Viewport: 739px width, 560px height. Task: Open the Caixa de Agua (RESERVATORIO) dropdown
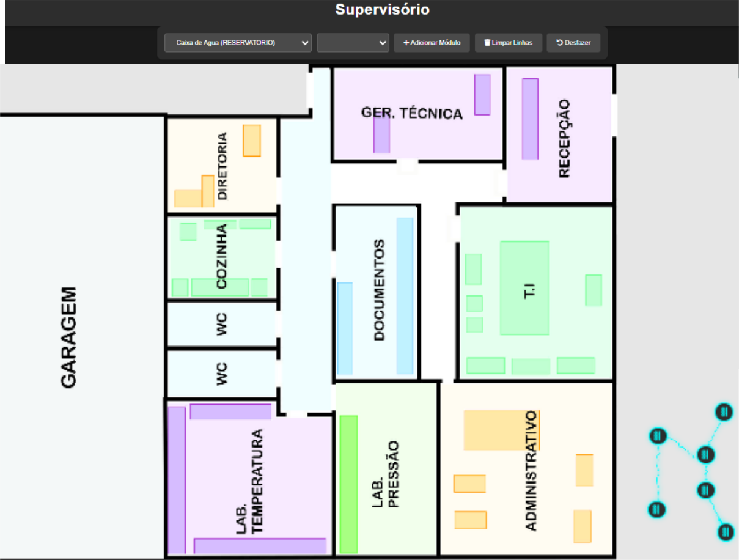point(238,43)
